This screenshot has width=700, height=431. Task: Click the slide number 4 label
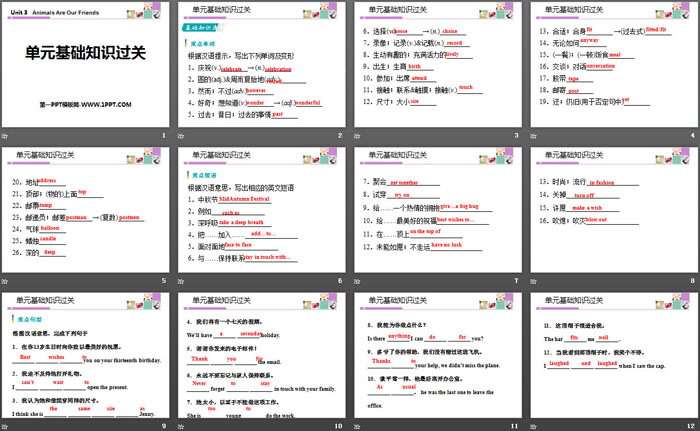(x=692, y=135)
